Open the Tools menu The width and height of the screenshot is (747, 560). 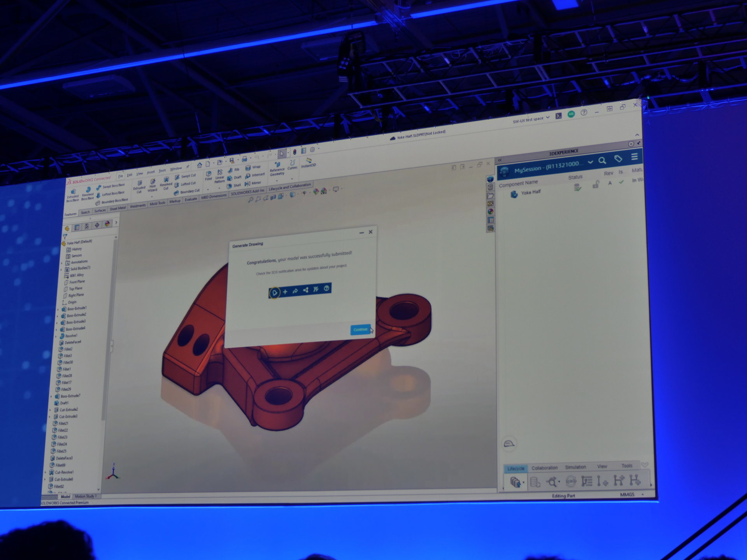162,170
